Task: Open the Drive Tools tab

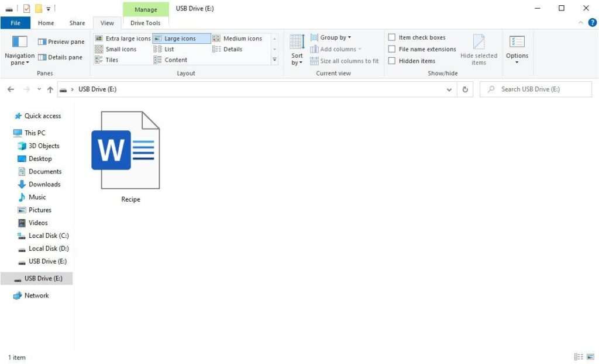Action: [146, 23]
